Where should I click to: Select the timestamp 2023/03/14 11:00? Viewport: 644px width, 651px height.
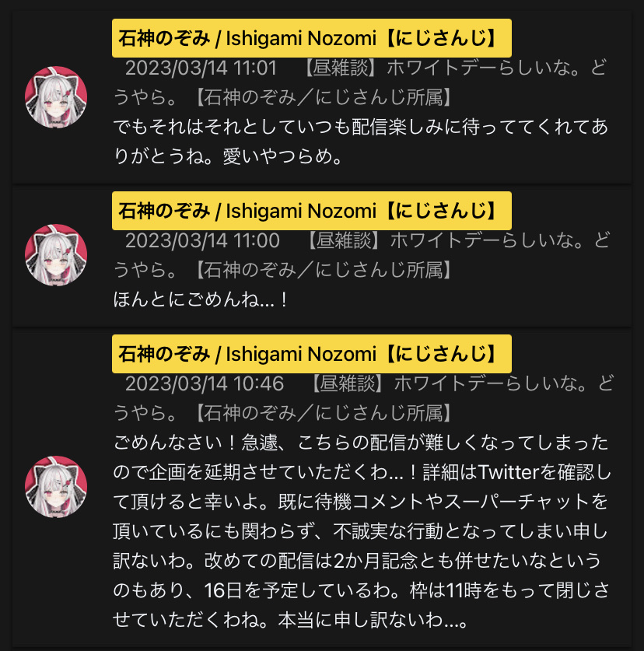click(x=203, y=241)
